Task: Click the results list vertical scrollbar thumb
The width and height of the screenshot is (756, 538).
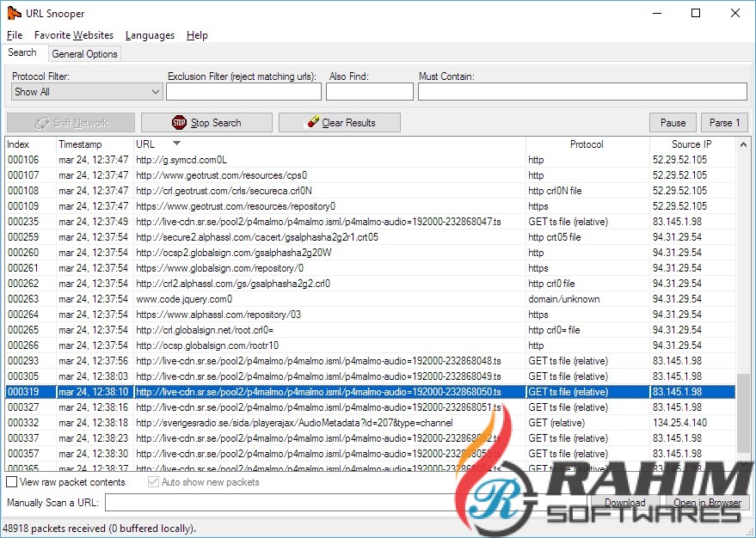Action: click(x=743, y=413)
